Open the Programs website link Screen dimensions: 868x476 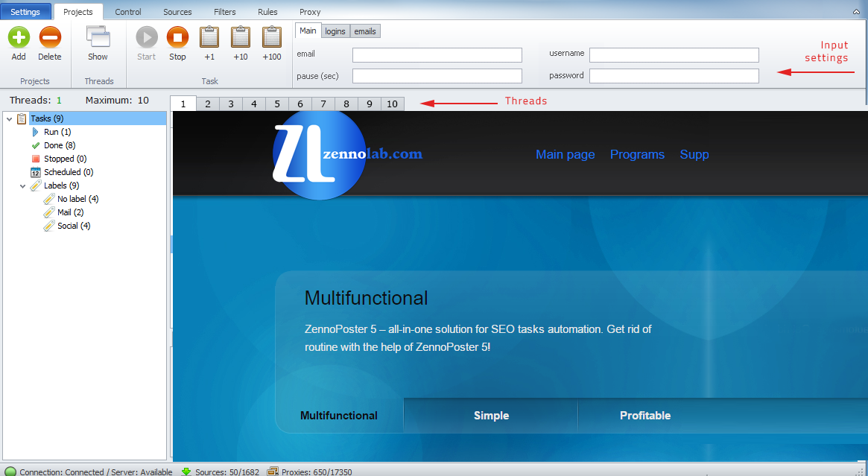tap(637, 154)
